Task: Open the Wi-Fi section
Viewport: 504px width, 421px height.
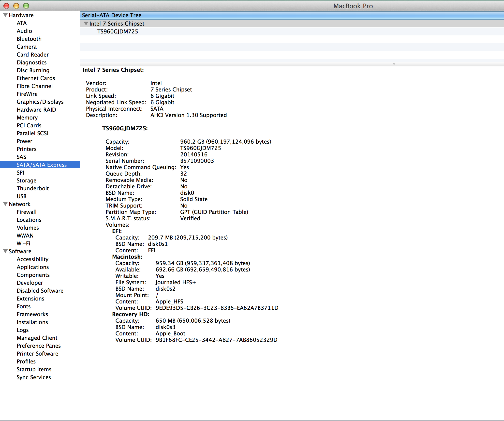Action: (23, 243)
